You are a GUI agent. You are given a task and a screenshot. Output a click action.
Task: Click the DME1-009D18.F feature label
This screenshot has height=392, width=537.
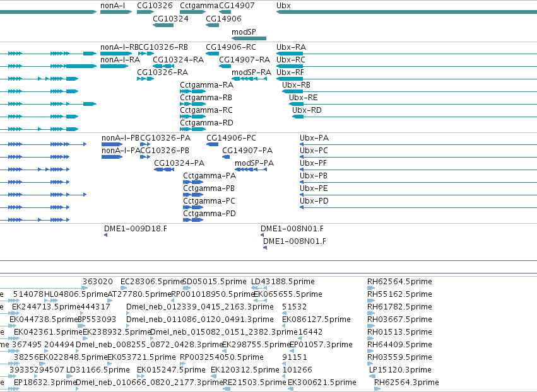(136, 229)
